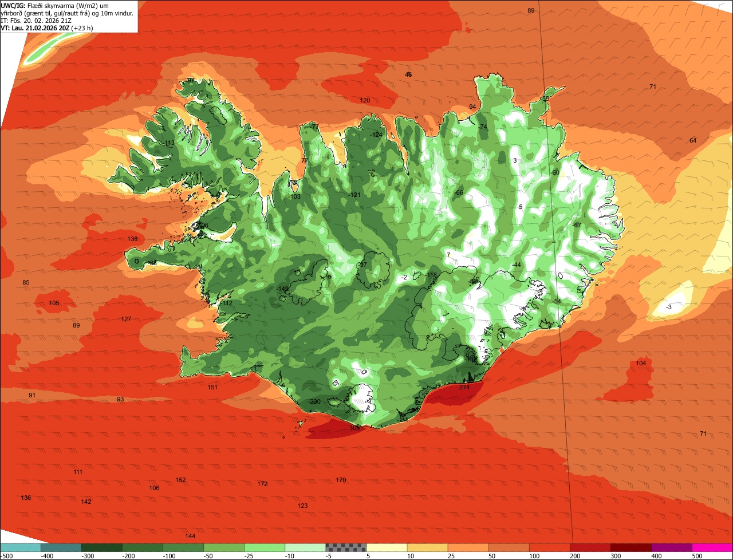
Task: Click the value -66 in the northeast highlands
Action: point(458,193)
